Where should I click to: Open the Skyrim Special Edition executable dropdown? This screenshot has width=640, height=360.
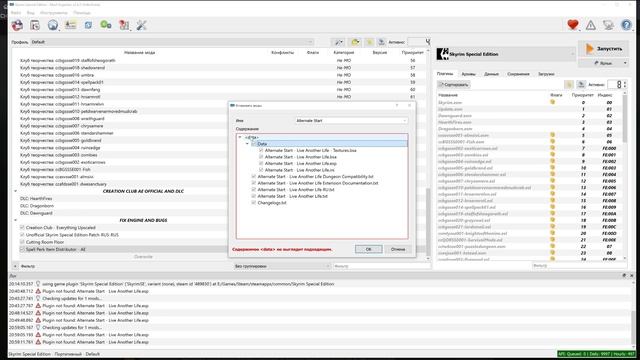tap(506, 53)
